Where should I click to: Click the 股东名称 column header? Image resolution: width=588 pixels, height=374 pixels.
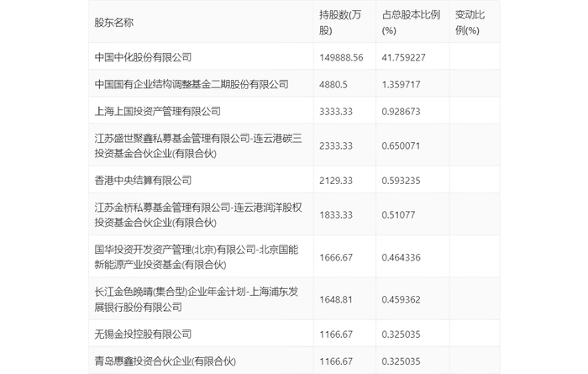pyautogui.click(x=113, y=23)
